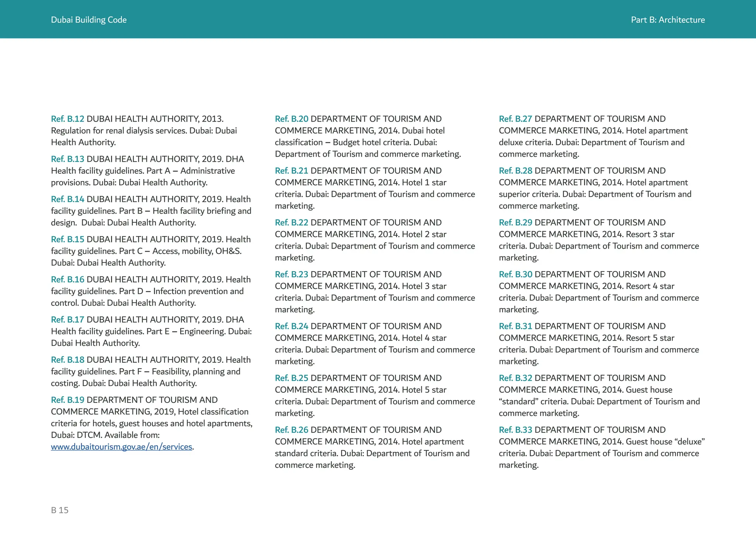Click the Ref. B.27 reference label
This screenshot has width=756, height=535.
click(515, 119)
